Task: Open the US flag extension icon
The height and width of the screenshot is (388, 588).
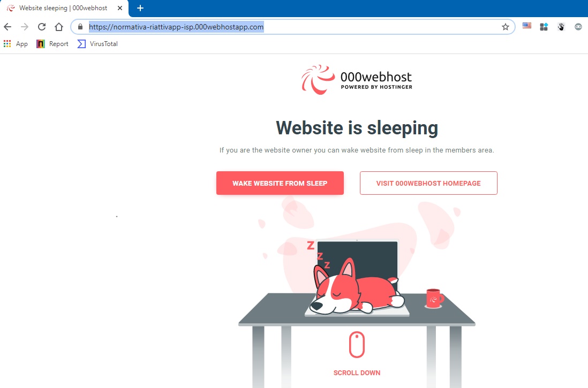Action: (x=527, y=26)
